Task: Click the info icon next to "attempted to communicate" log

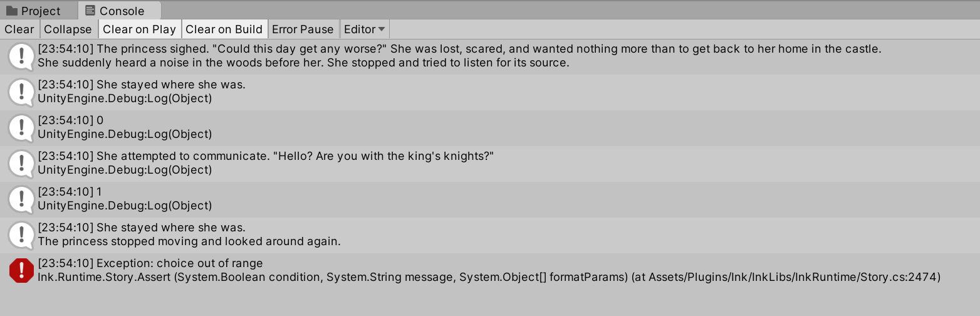Action: [x=21, y=163]
